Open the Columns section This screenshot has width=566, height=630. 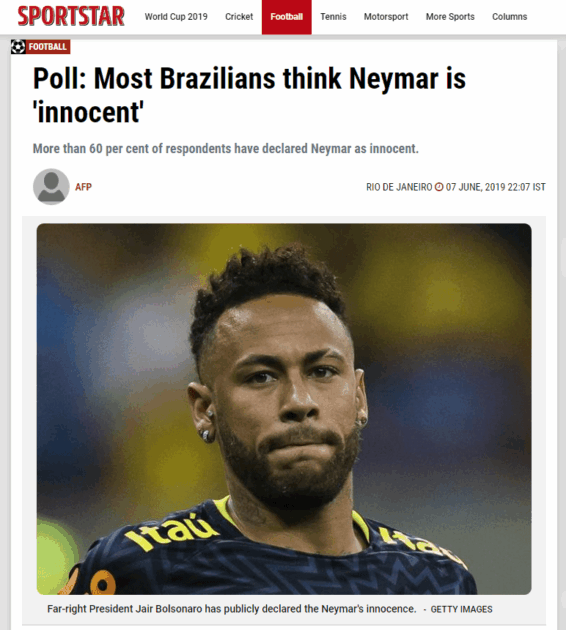510,17
